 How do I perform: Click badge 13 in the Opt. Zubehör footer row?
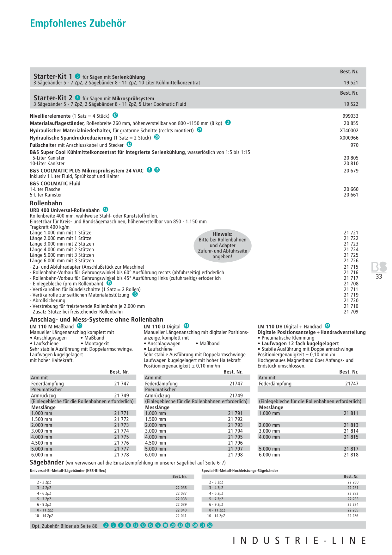click(x=143, y=525)
